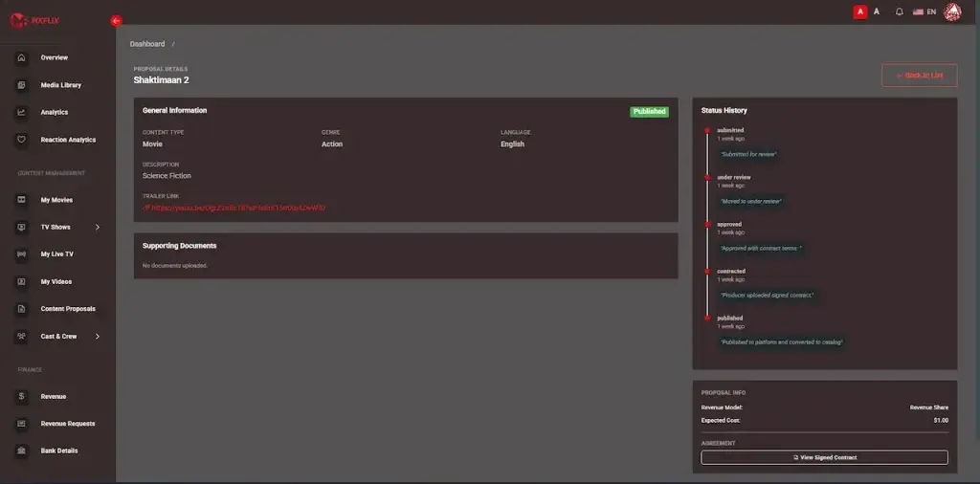Click 'Approved with contract terms' note

pos(761,248)
